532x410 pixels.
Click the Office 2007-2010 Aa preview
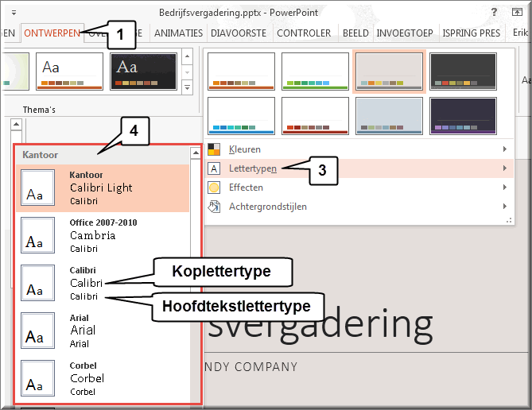click(37, 235)
